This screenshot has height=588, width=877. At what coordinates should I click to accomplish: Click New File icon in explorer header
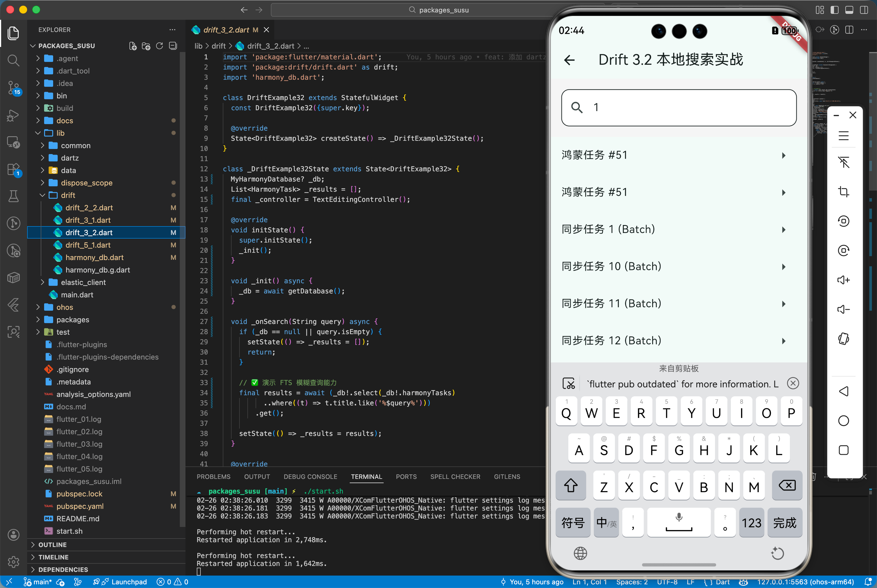pos(133,46)
